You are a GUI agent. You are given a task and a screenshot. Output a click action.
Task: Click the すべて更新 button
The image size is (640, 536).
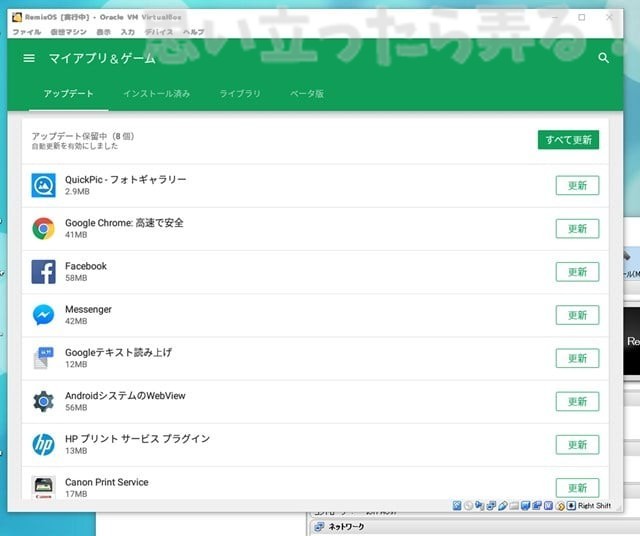click(x=568, y=140)
